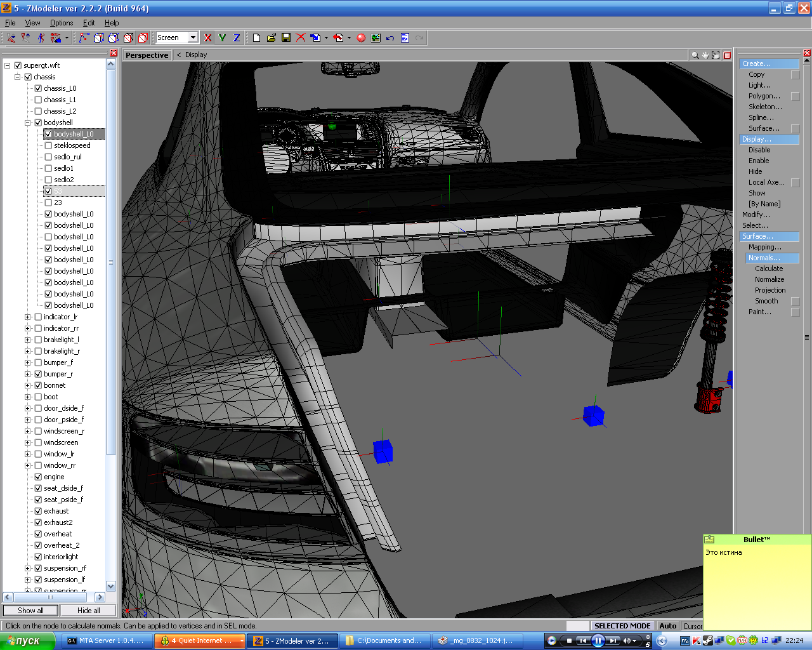This screenshot has width=812, height=650.
Task: Open the Edit menu
Action: 89,23
